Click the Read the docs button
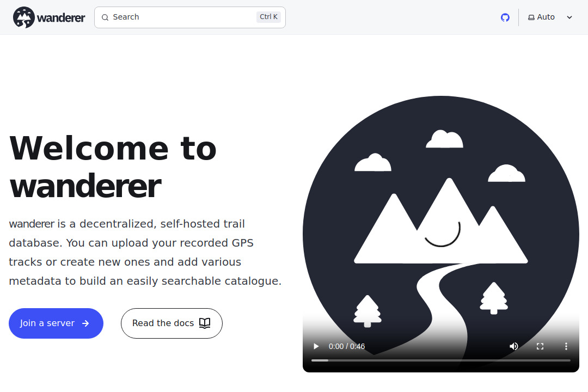Viewport: 588px width, 392px height. click(171, 323)
